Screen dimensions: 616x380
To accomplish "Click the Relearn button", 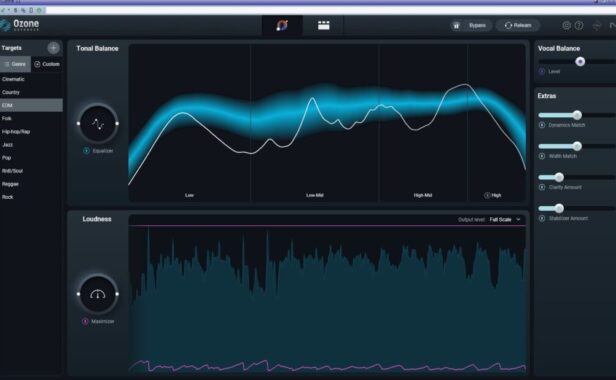I will 518,26.
